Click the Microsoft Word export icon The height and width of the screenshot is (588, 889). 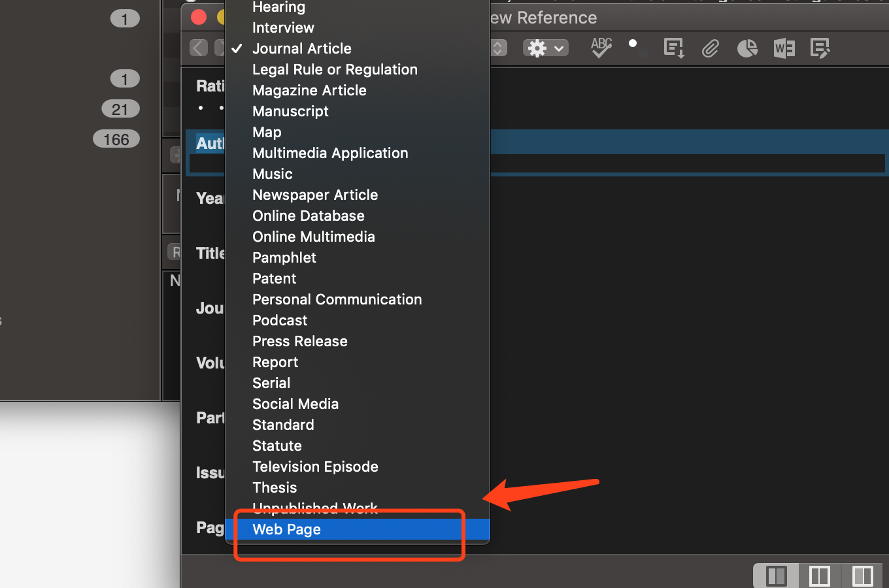coord(784,48)
